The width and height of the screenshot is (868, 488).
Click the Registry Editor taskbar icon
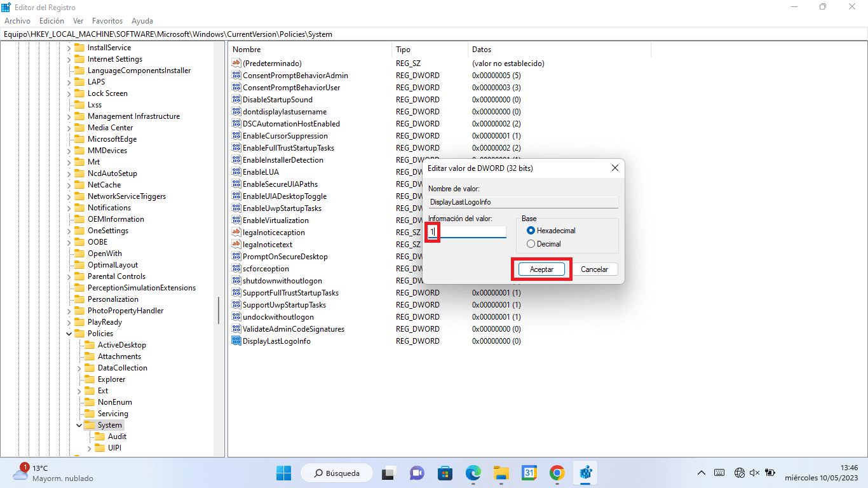(585, 473)
